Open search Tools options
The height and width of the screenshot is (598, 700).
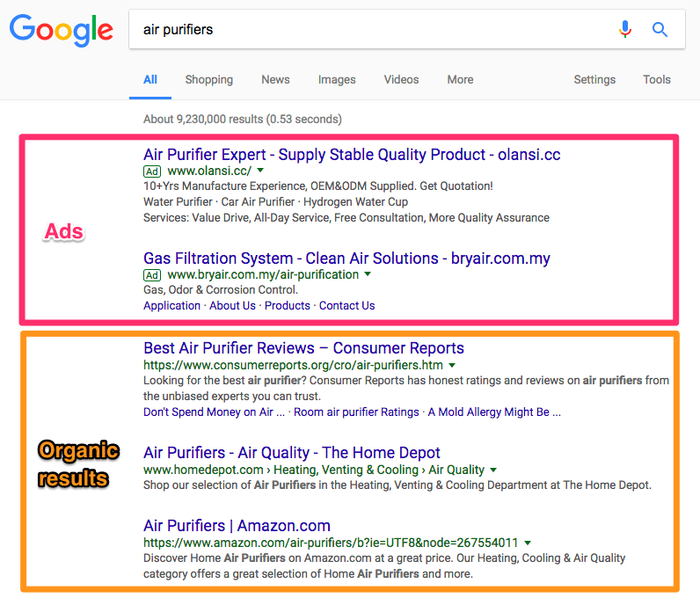657,79
